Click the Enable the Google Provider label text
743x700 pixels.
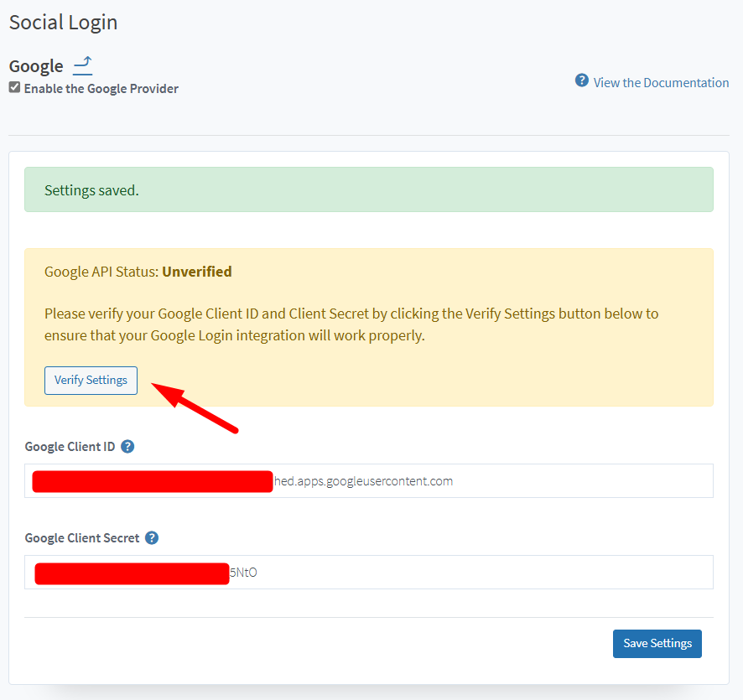coord(101,89)
